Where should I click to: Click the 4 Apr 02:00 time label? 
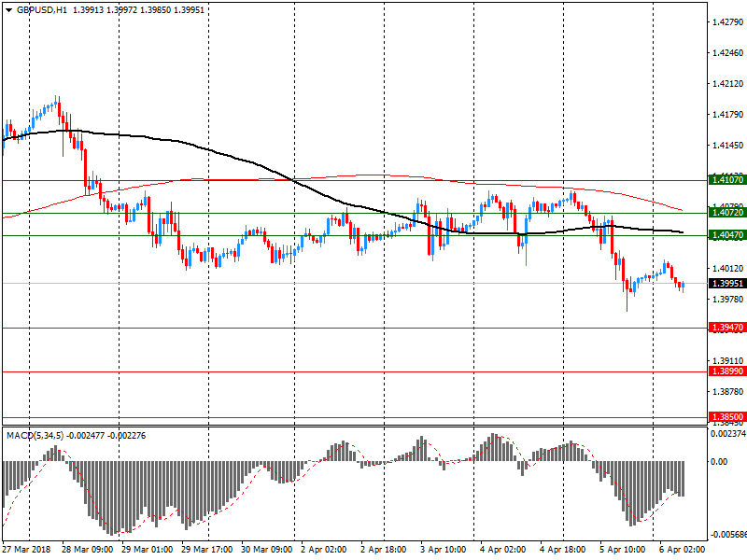[502, 550]
